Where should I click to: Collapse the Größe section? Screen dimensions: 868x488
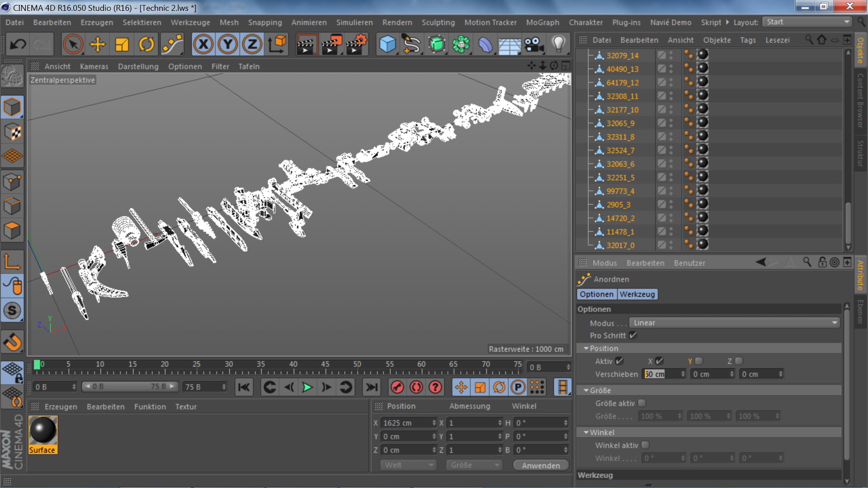(586, 390)
